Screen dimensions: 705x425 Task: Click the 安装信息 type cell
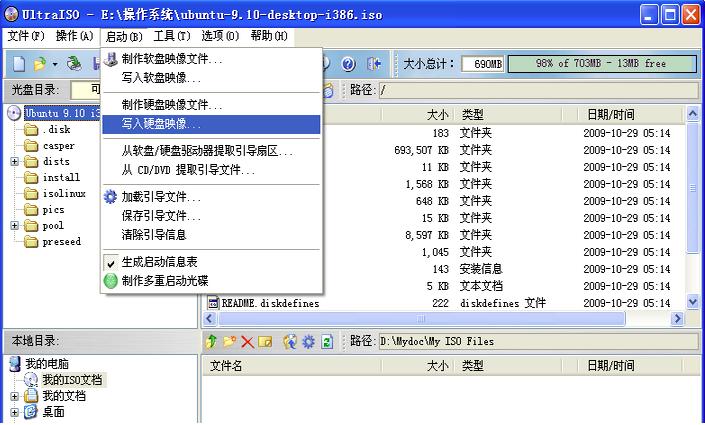[481, 269]
